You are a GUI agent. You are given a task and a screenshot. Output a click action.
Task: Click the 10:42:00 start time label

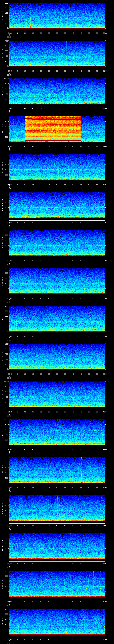9,525
